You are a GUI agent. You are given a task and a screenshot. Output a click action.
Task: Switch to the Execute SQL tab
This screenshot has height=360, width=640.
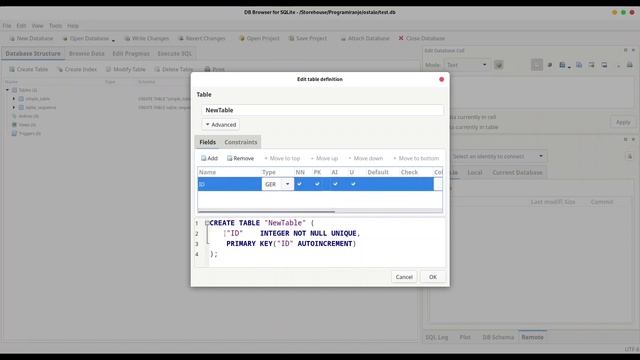click(175, 53)
